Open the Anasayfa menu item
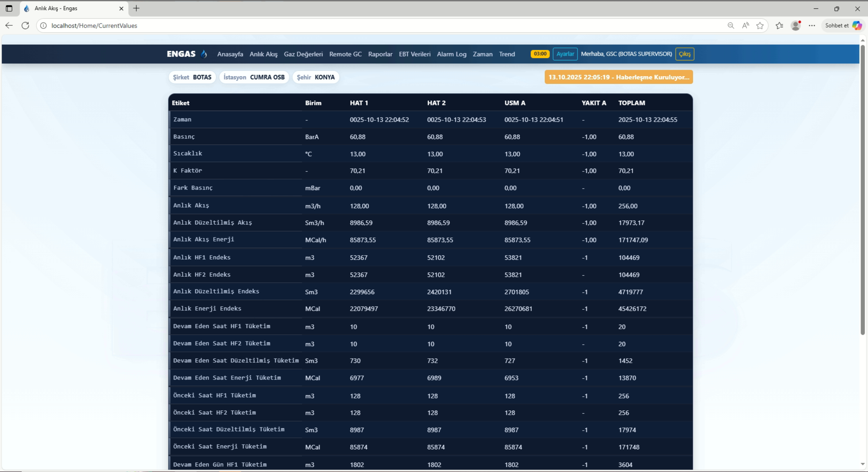Viewport: 868px width, 472px height. point(230,54)
